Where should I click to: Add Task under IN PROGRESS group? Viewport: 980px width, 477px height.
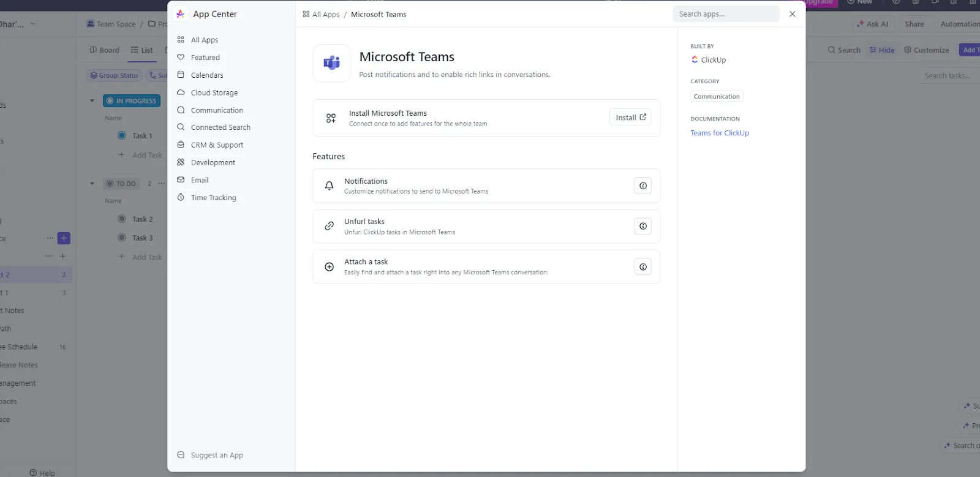pyautogui.click(x=141, y=156)
